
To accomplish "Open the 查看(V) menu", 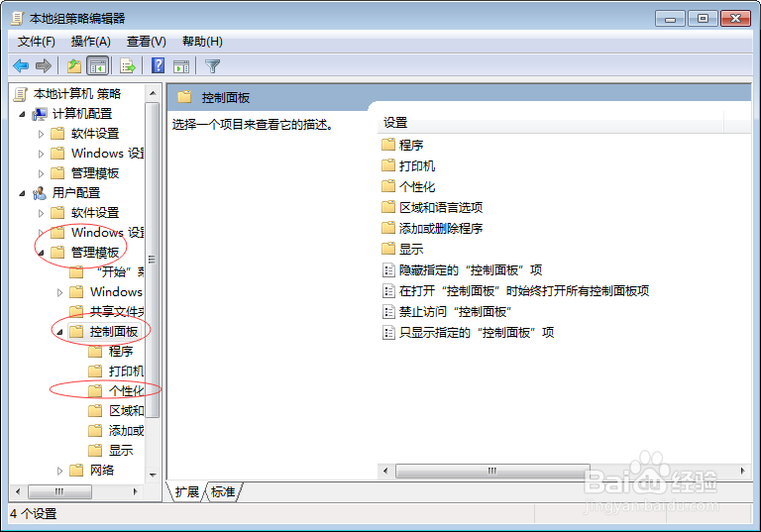I will click(146, 42).
